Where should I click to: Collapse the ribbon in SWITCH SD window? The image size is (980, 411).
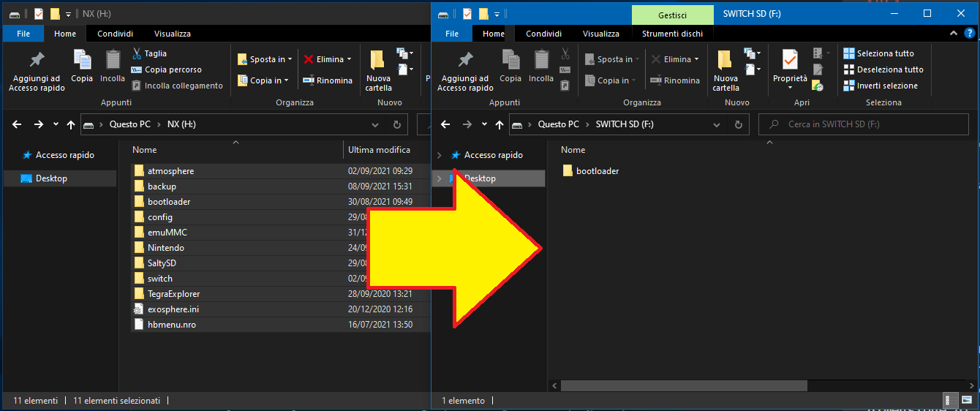coord(953,34)
